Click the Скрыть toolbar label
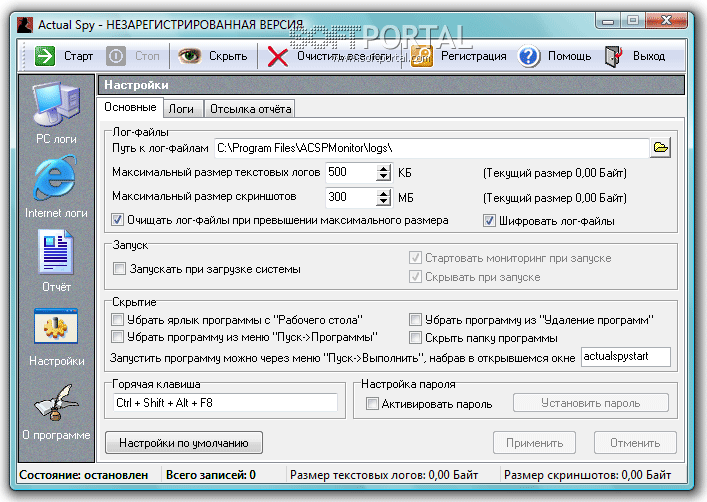 click(228, 56)
